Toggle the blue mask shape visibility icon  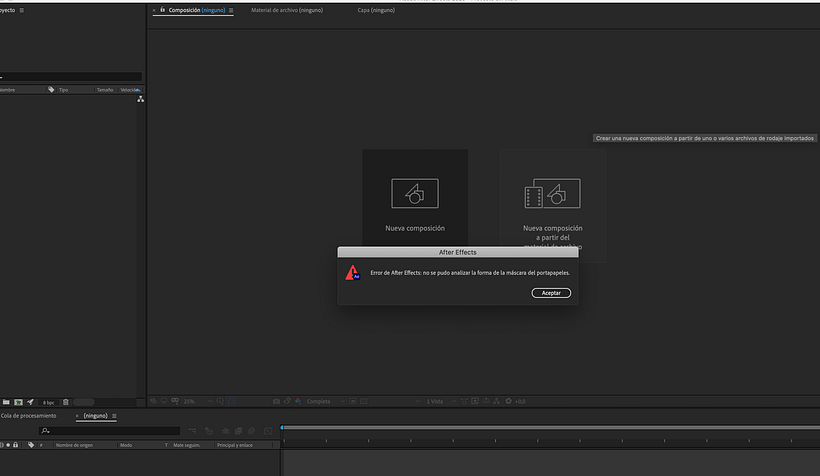tap(231, 401)
